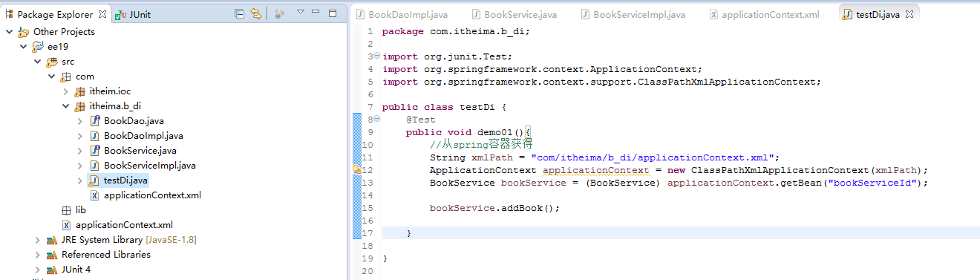Click the @Test annotation in editor
The image size is (980, 280).
point(420,120)
